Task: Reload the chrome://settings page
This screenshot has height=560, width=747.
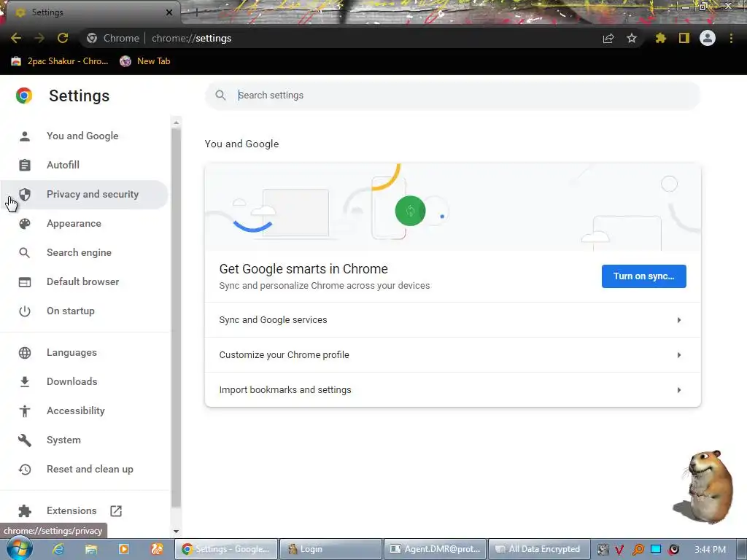Action: click(63, 38)
